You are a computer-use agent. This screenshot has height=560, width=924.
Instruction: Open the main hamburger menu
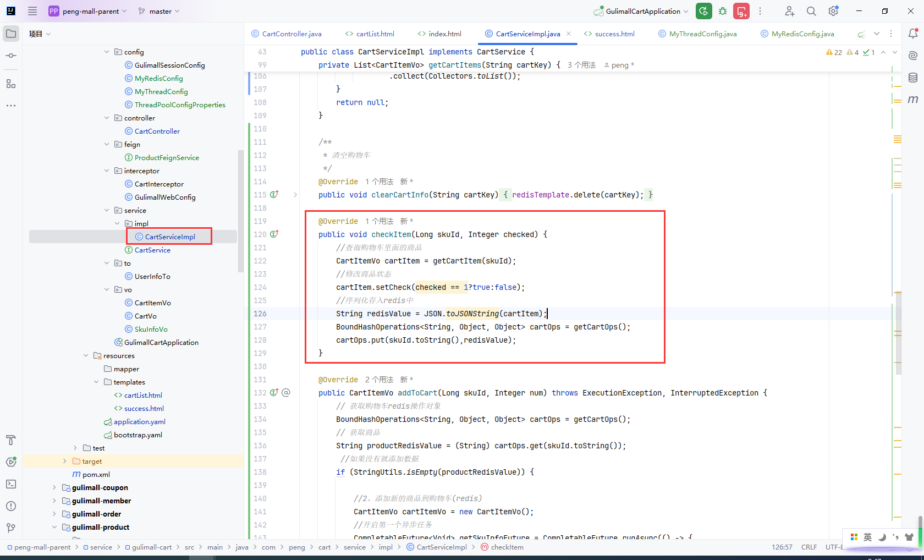(32, 11)
